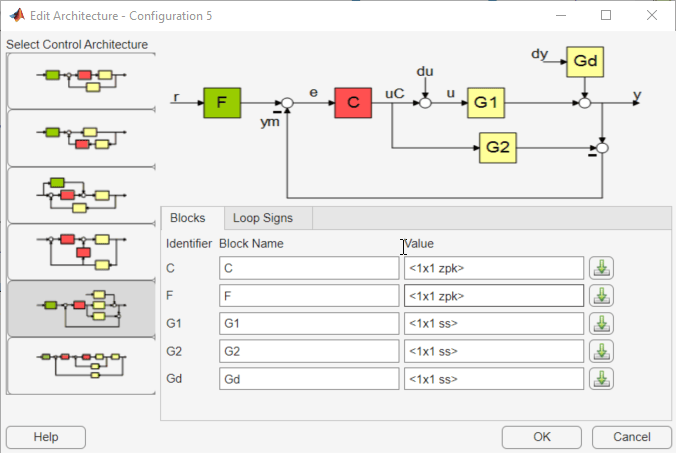The height and width of the screenshot is (453, 676).
Task: Choose the third architecture with feedforward path
Action: point(81,195)
